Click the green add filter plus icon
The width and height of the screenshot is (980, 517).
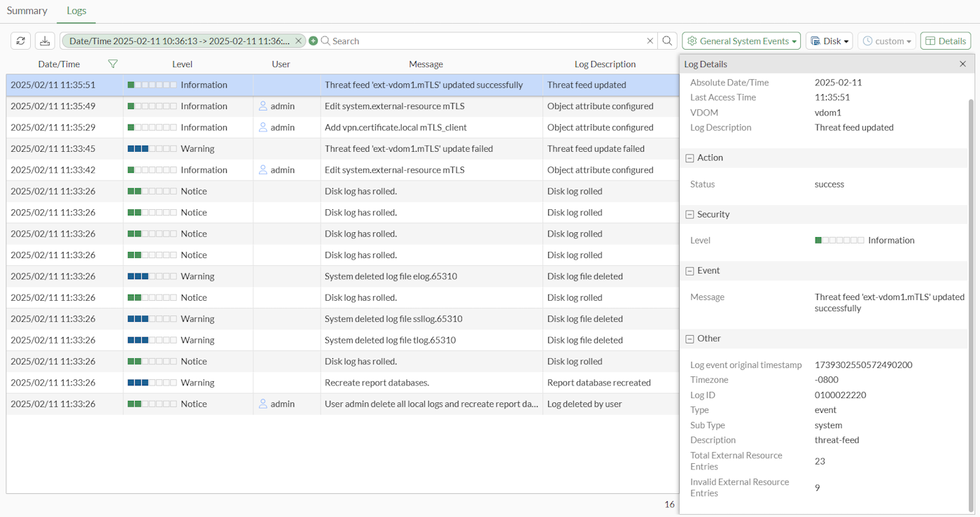click(314, 41)
